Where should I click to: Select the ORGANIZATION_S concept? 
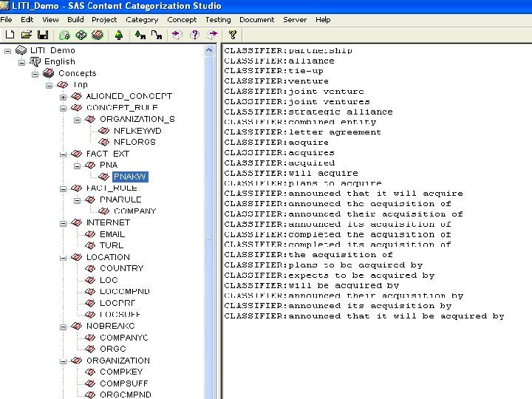point(137,119)
